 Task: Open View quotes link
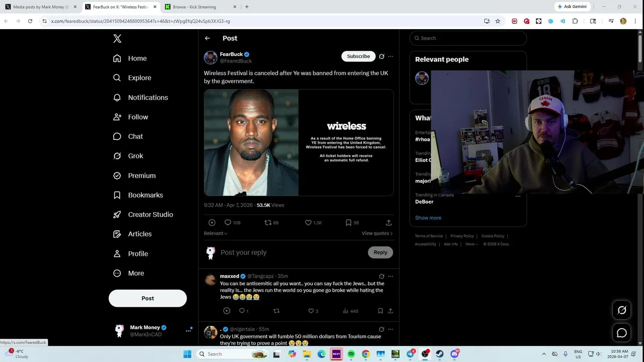tap(377, 233)
